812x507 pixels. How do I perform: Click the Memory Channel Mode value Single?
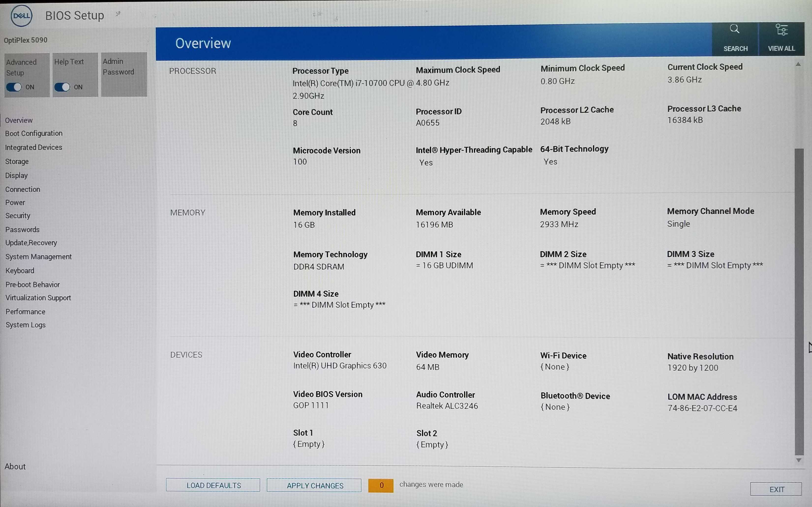click(x=679, y=224)
